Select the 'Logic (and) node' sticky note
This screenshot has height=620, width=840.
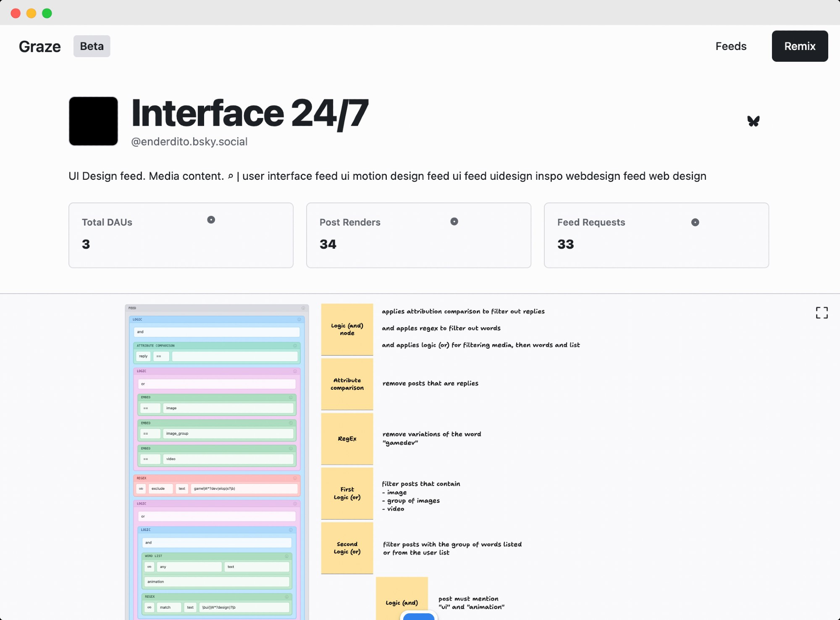[347, 329]
